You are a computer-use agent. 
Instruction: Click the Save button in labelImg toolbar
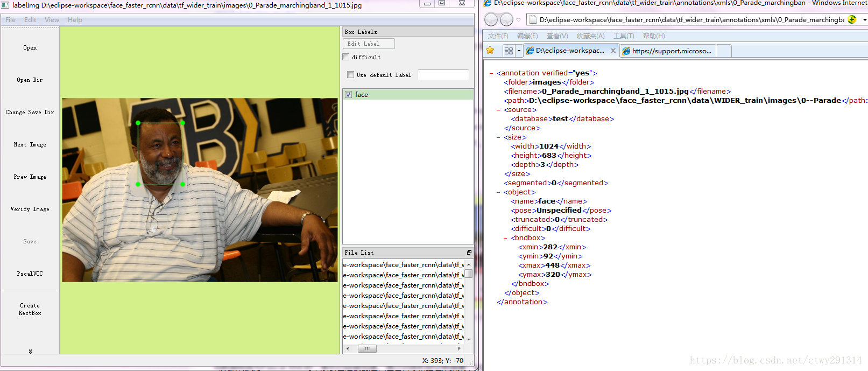(x=30, y=242)
